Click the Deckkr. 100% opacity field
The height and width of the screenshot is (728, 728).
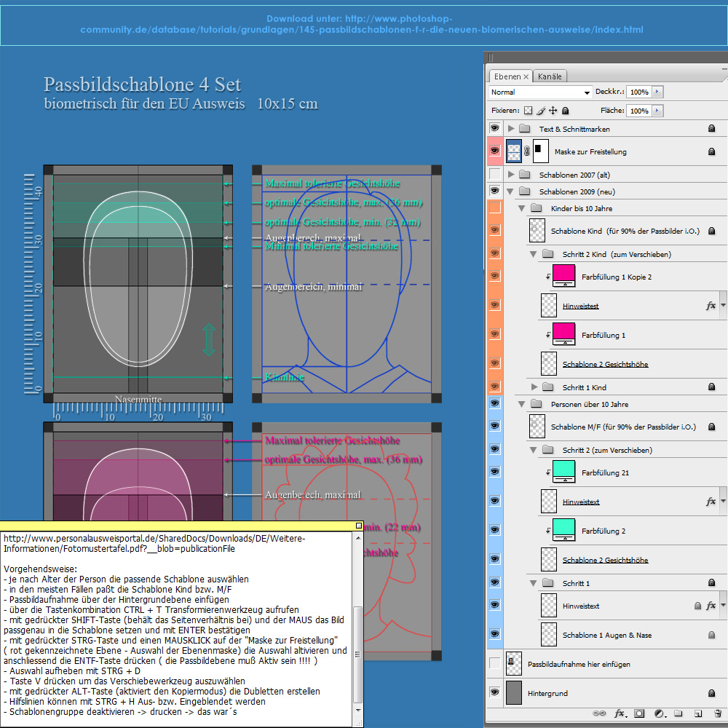pos(639,92)
